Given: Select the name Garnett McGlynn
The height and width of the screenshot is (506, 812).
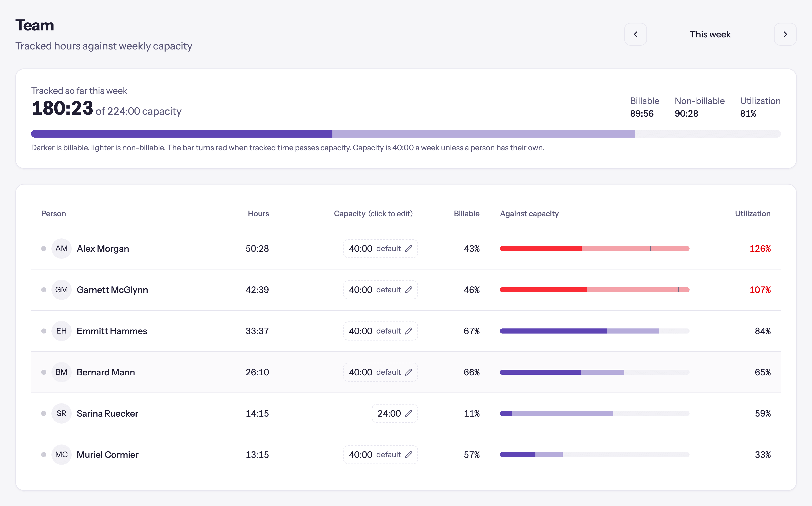Looking at the screenshot, I should [x=112, y=290].
